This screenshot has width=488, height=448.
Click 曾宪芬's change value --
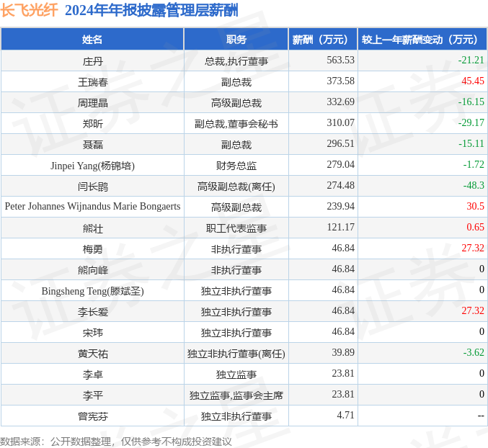481,416
